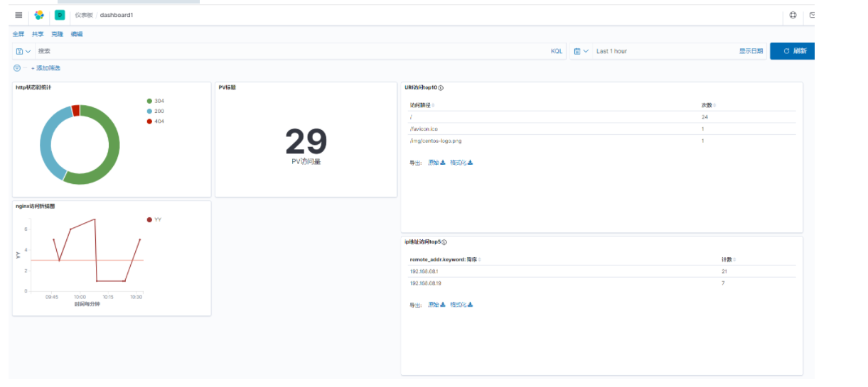Click the nginx访问折线图 panel title
Image resolution: width=868 pixels, height=387 pixels.
tap(35, 206)
